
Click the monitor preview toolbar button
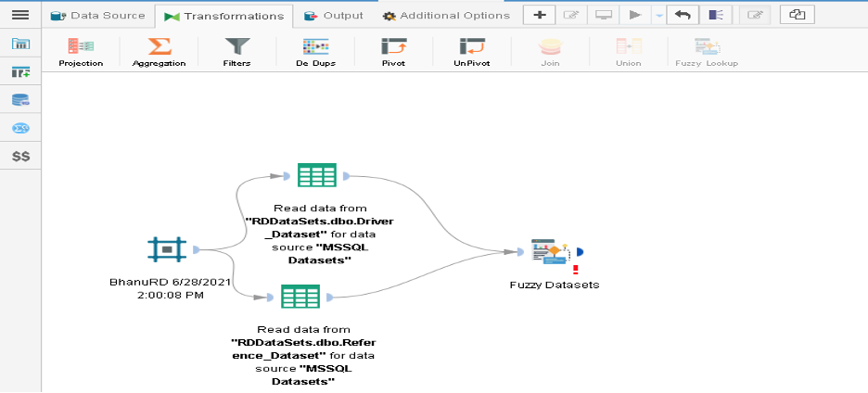tap(603, 15)
